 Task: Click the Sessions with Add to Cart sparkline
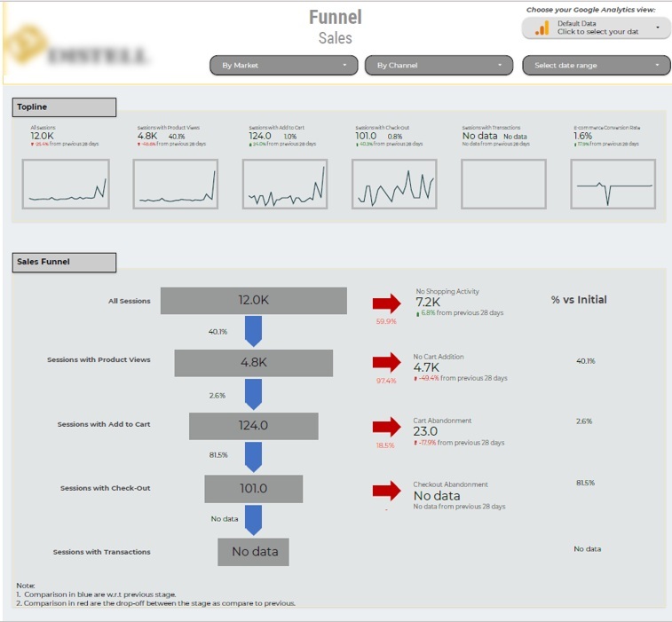coord(285,185)
